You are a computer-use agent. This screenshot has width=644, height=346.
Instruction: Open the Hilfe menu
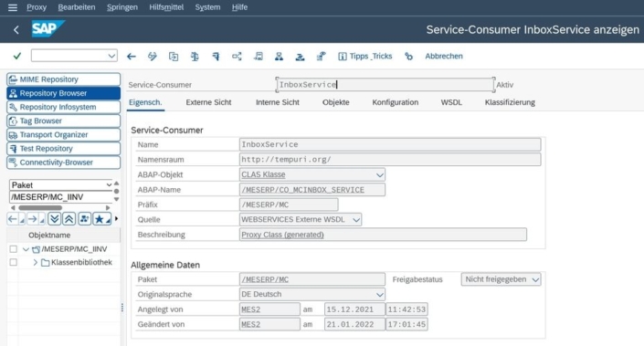click(x=239, y=7)
